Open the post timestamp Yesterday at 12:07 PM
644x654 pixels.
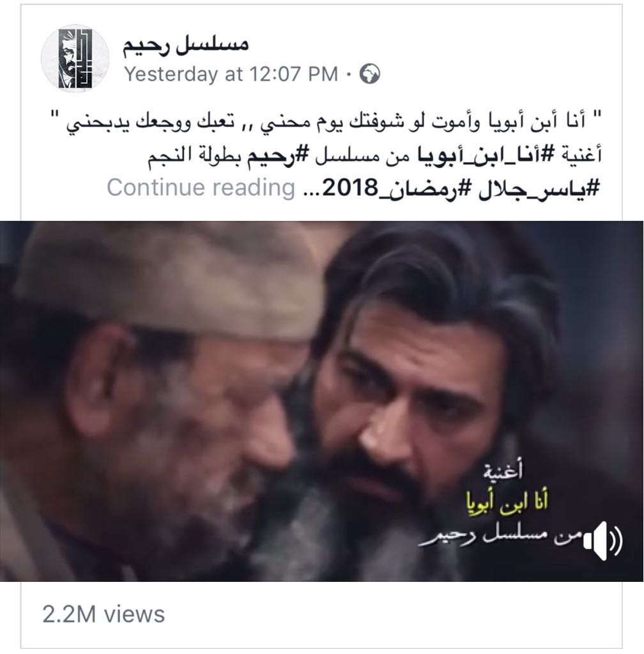point(231,74)
